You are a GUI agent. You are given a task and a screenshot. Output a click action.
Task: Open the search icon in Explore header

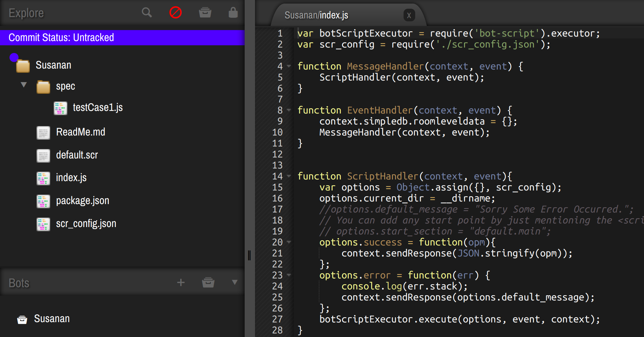click(147, 13)
